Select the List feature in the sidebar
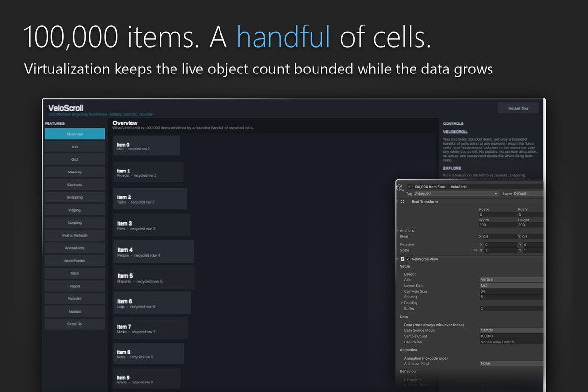This screenshot has height=392, width=588. (74, 147)
